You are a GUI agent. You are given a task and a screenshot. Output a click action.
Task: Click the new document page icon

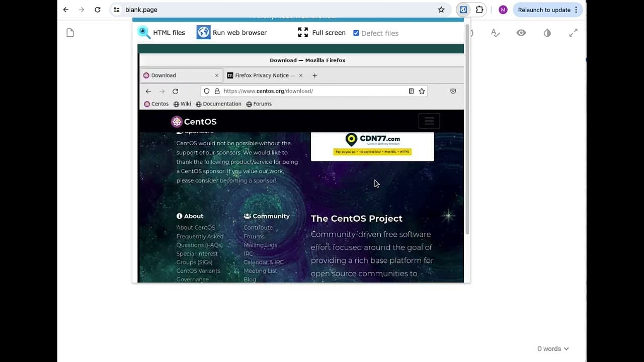pyautogui.click(x=70, y=33)
